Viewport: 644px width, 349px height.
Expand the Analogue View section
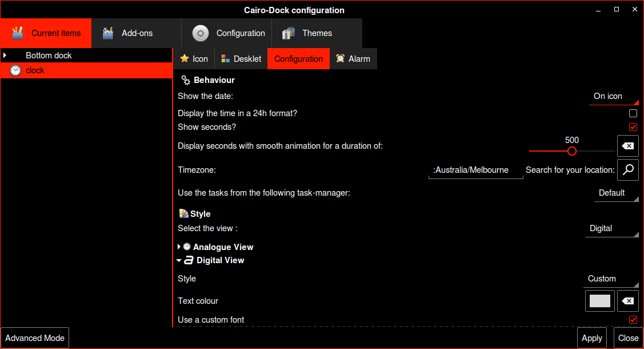pos(179,247)
